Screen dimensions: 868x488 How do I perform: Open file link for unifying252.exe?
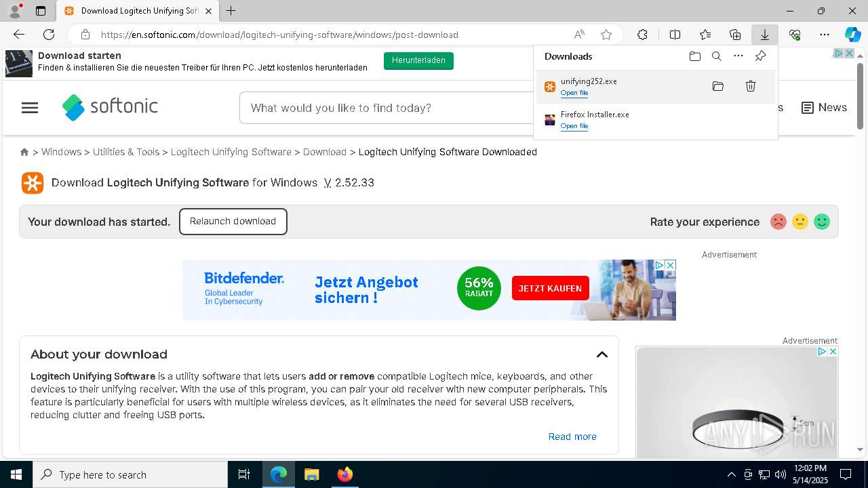(x=574, y=93)
